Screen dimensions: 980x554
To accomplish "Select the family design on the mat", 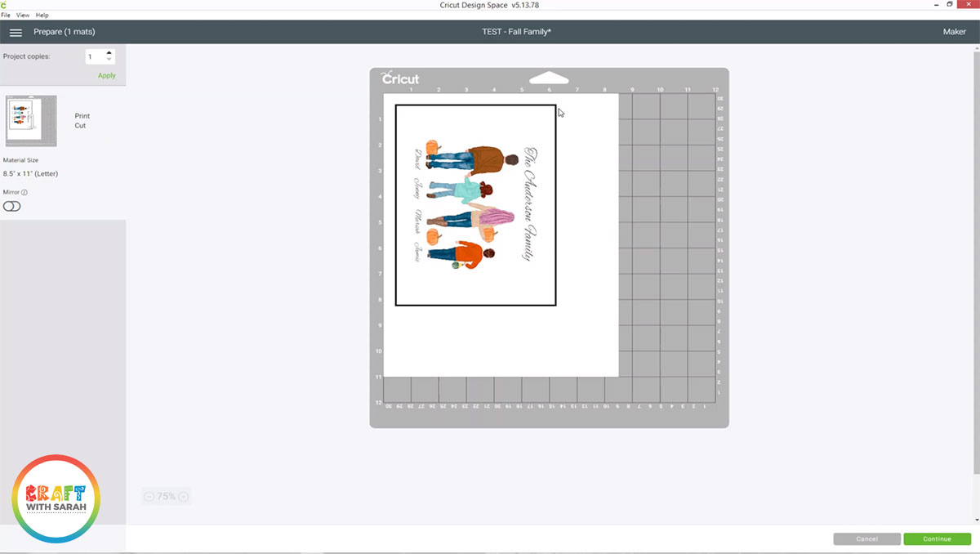I will (x=475, y=205).
